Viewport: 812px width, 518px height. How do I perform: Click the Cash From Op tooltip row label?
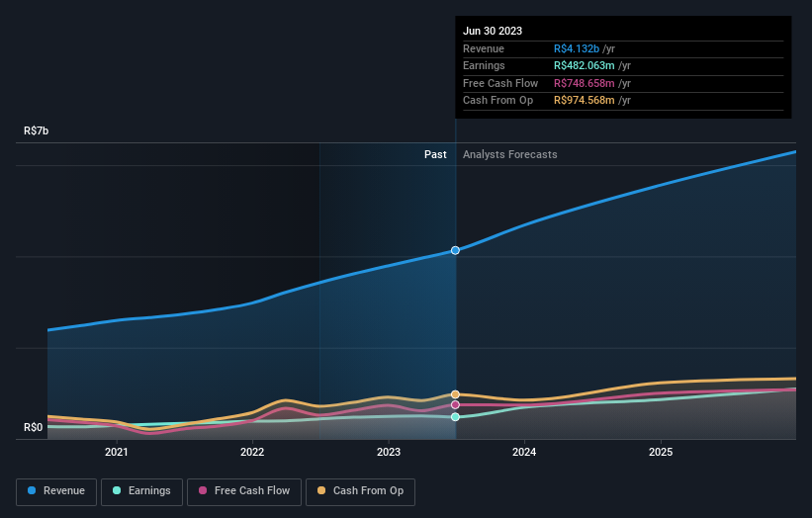click(x=497, y=101)
